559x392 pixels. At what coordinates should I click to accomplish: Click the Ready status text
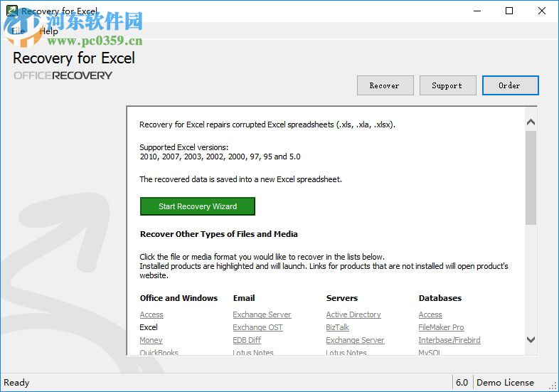[16, 383]
